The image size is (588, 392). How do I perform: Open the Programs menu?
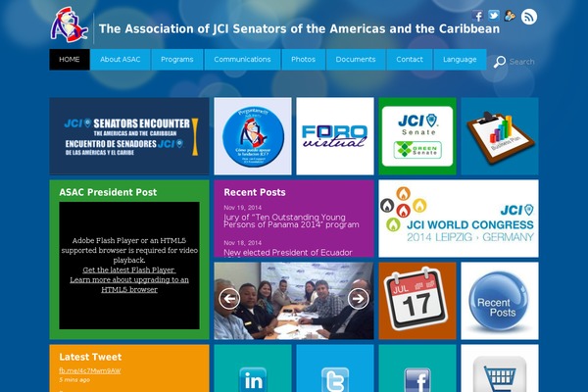tap(177, 59)
